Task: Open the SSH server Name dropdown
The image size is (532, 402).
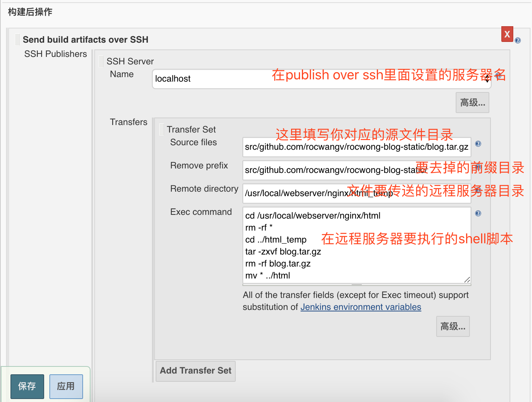Action: tap(322, 79)
